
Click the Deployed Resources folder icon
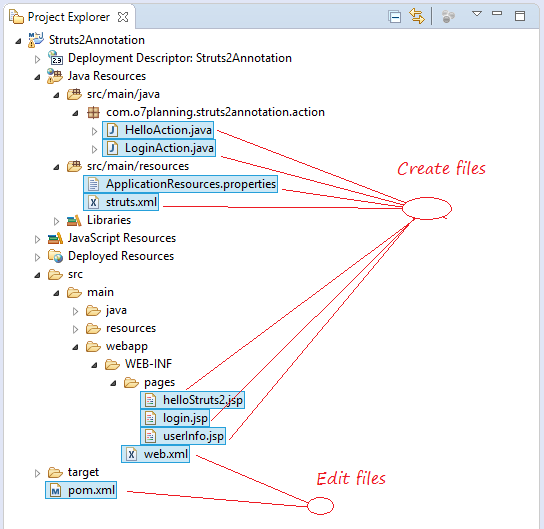[x=55, y=256]
